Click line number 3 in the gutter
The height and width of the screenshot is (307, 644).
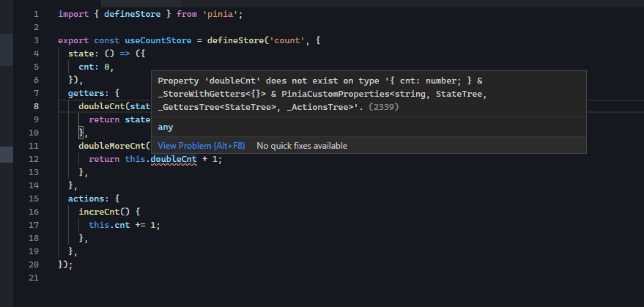point(36,41)
